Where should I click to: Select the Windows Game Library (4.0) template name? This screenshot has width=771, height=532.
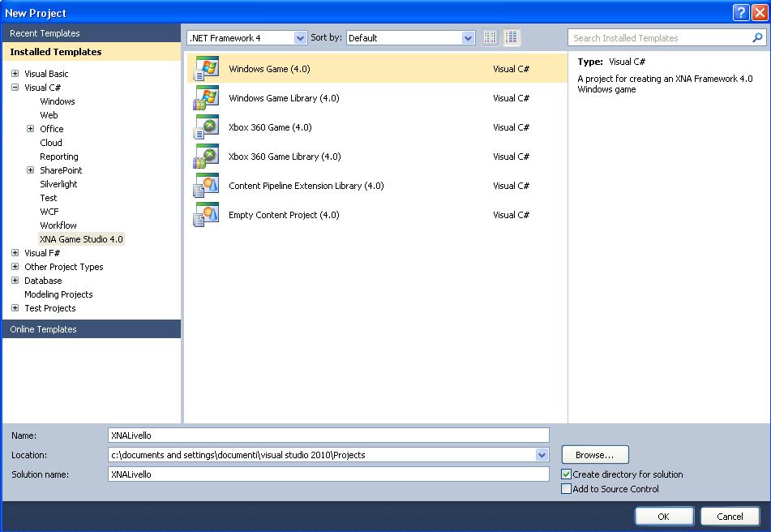pyautogui.click(x=285, y=98)
